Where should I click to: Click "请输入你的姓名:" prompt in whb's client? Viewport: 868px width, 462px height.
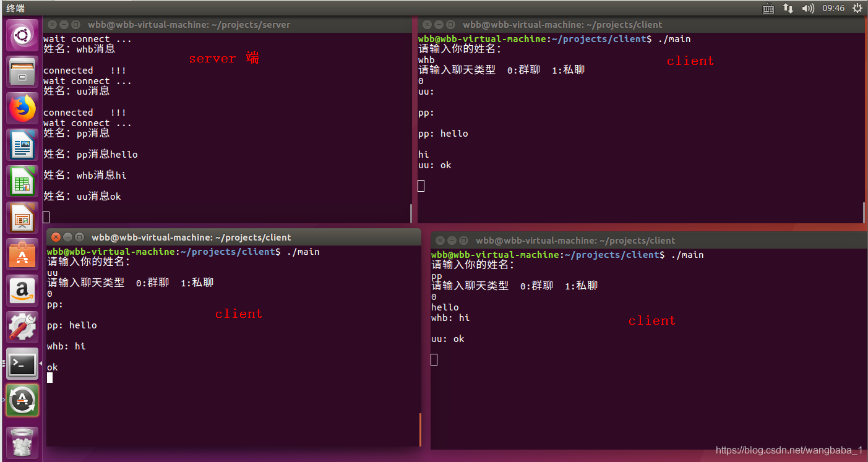[460, 49]
